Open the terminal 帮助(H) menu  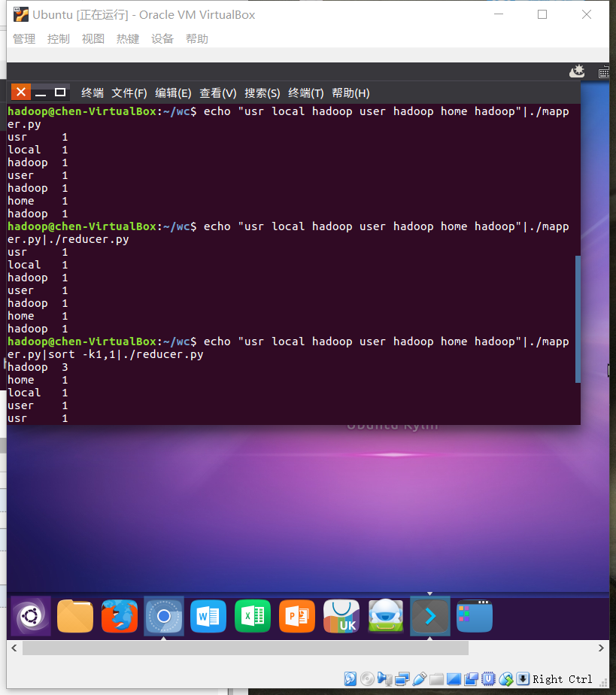tap(350, 93)
